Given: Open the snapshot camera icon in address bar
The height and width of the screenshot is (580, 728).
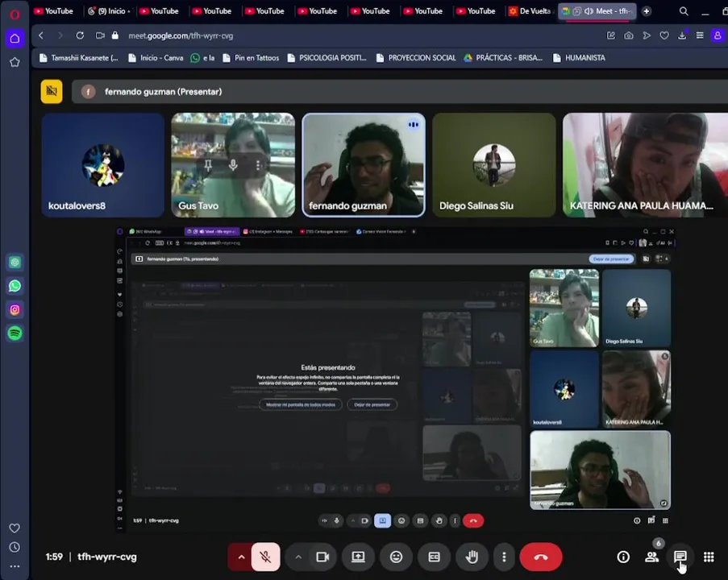Looking at the screenshot, I should (629, 35).
